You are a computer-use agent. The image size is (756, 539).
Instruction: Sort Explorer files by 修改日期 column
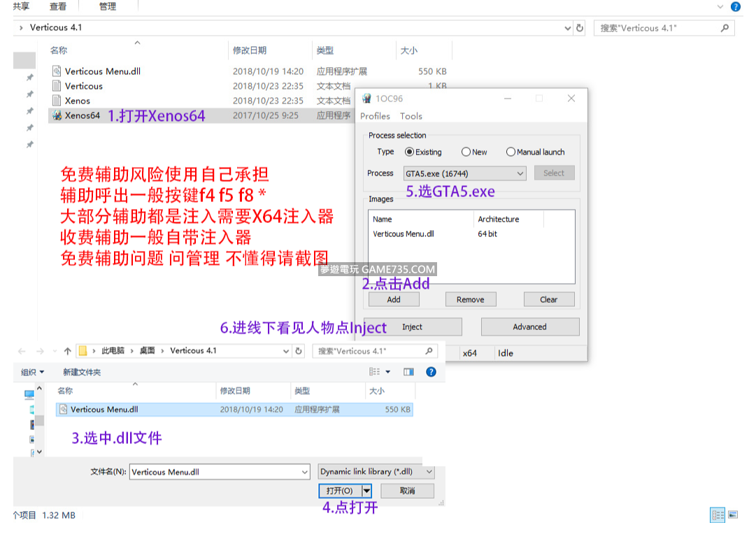pos(250,50)
